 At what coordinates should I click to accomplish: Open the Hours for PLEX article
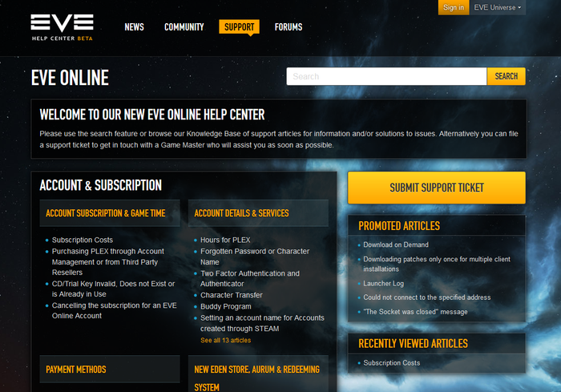[225, 240]
